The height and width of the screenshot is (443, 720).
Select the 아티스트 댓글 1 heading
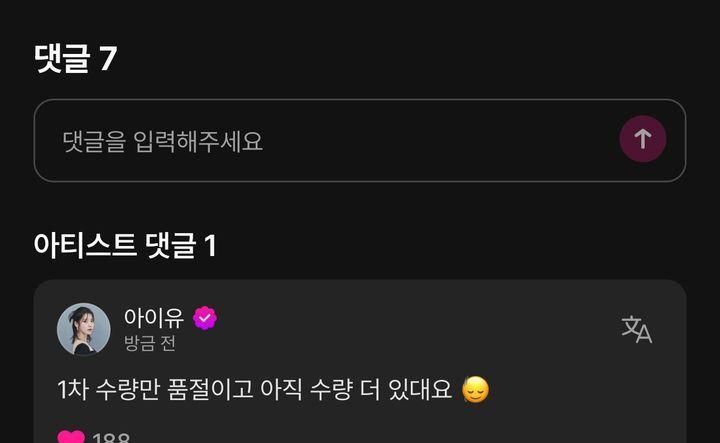tap(125, 245)
